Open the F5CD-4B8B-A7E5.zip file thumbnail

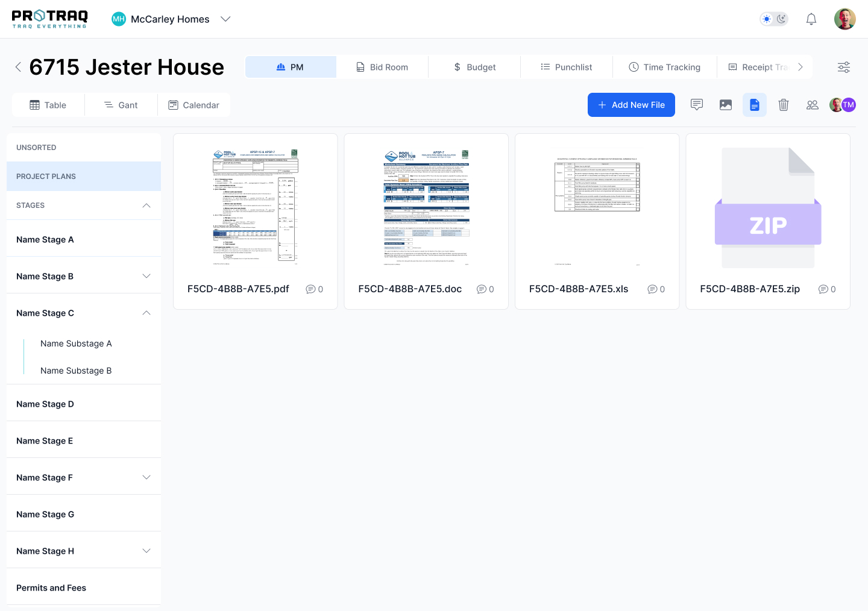768,208
